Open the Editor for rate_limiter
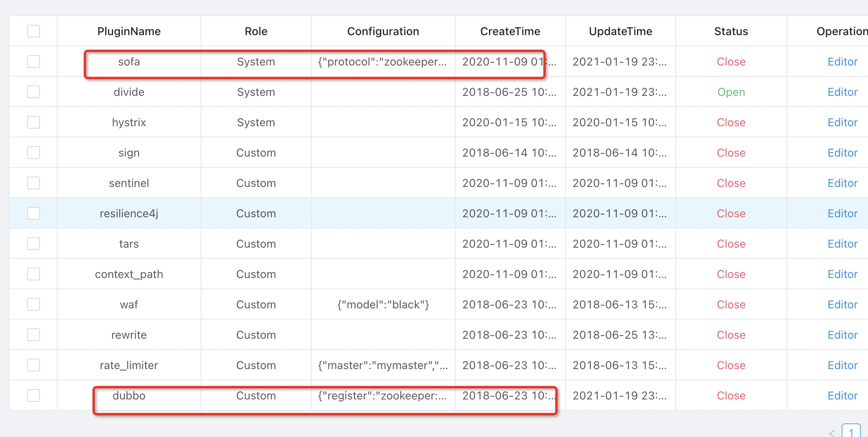 (842, 365)
